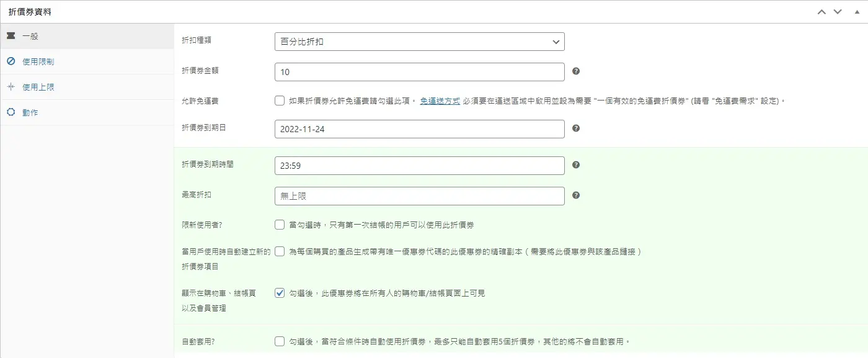Screen dimensions: 868x358
Task: Collapse 折價券資料 panel with triangle toggle
Action: [x=857, y=12]
